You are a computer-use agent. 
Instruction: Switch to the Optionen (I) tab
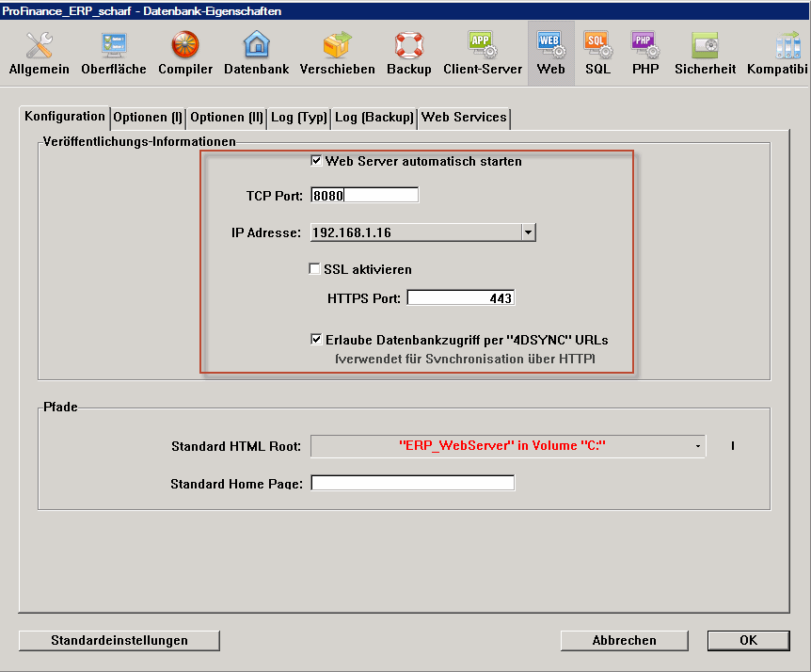148,118
